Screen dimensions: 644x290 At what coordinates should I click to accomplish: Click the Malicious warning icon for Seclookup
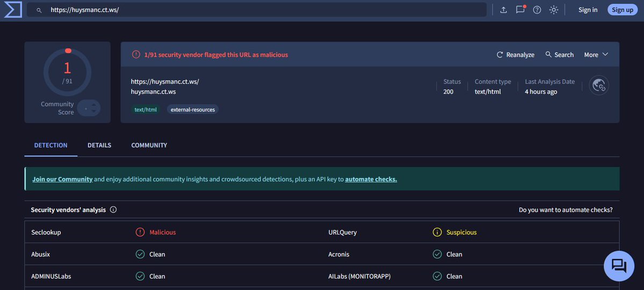tap(140, 232)
